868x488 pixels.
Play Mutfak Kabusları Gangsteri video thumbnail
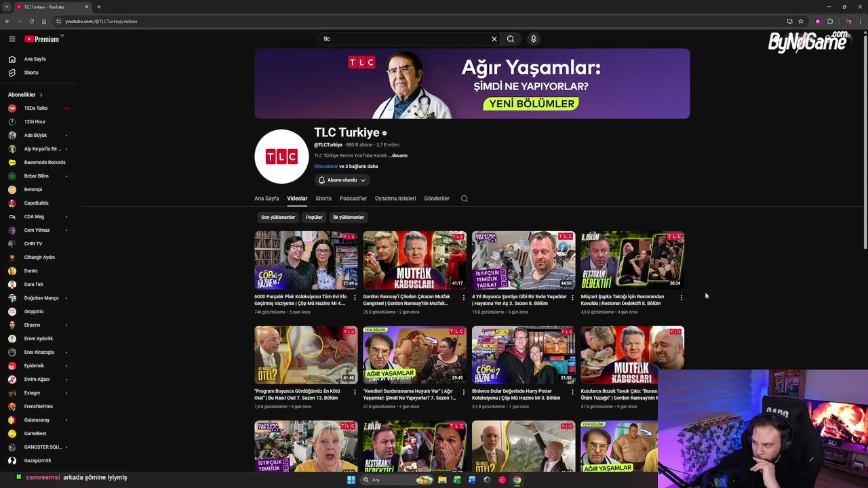pos(415,260)
